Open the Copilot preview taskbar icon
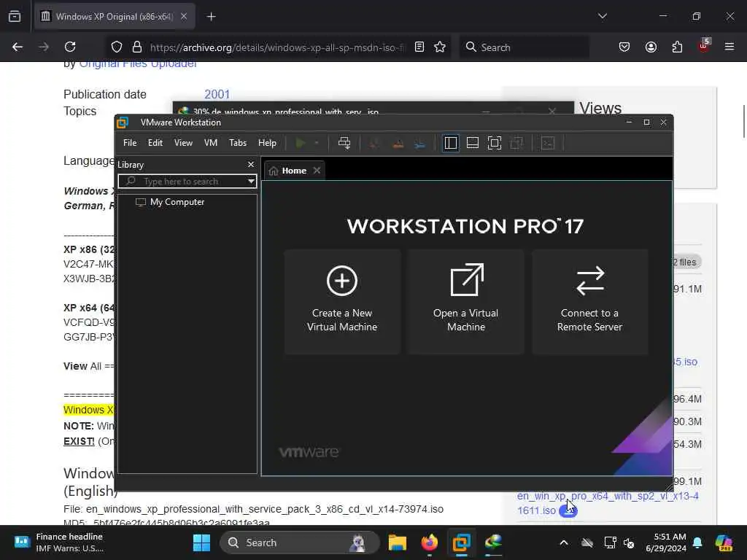Screen dimensions: 747x560 [724, 542]
